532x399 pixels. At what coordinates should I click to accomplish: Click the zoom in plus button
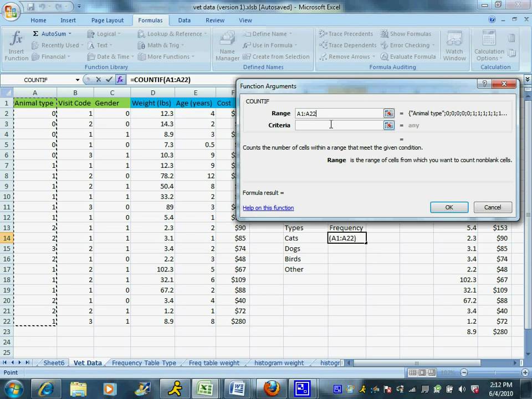(525, 372)
